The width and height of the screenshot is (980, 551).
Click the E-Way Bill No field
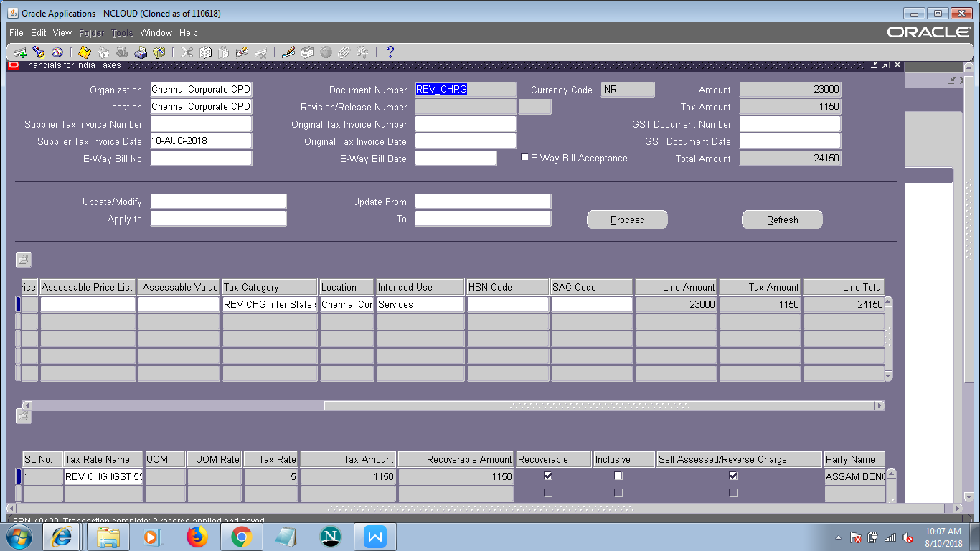coord(202,159)
